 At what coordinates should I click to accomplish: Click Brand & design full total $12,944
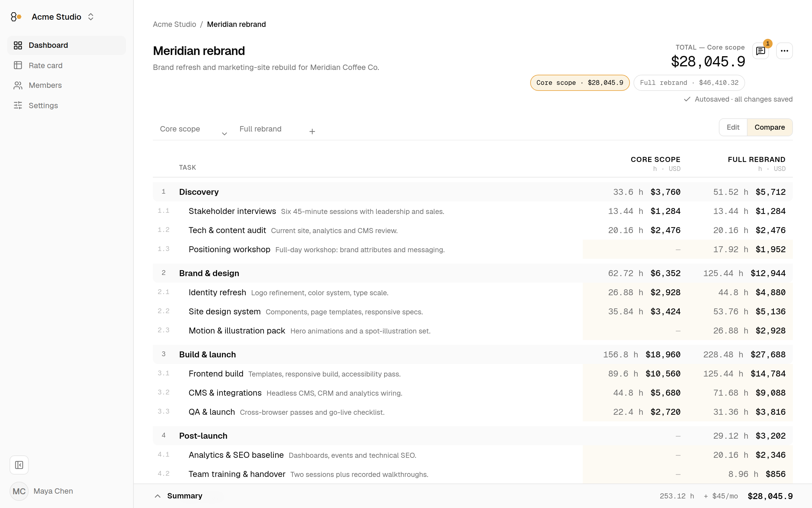pyautogui.click(x=768, y=273)
